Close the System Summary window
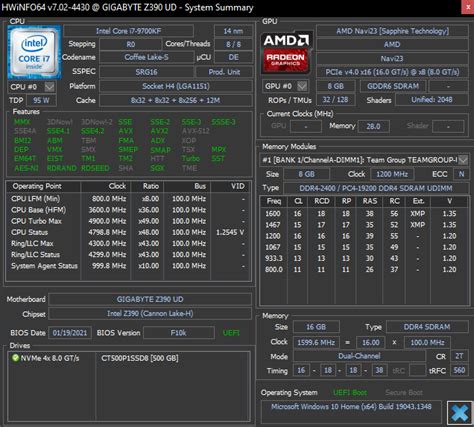This screenshot has width=474, height=427. coord(468,7)
